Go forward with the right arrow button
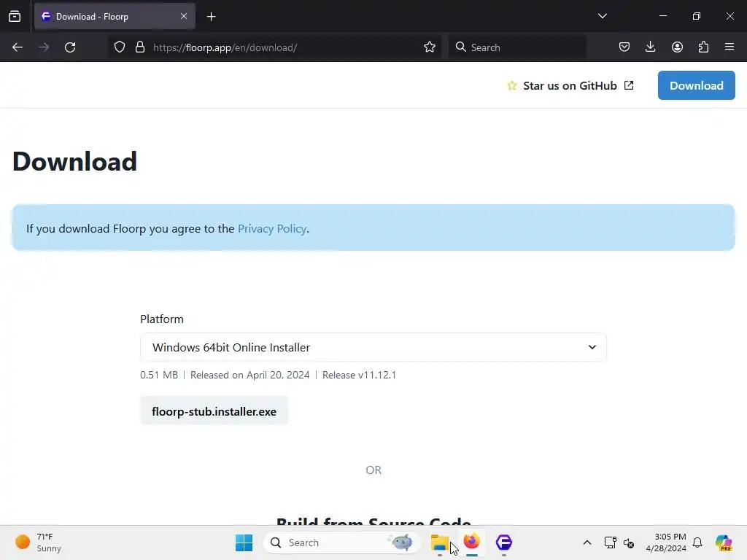Viewport: 747px width, 560px height. (44, 47)
